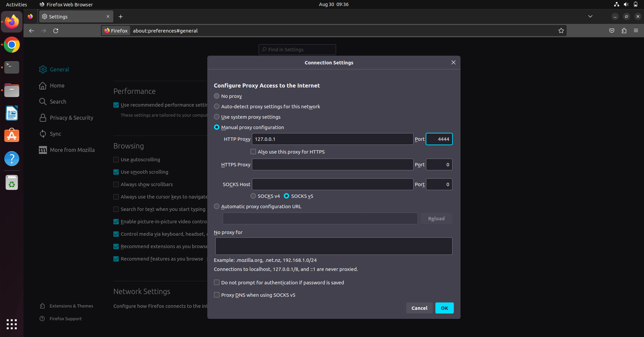Screen dimensions: 644x337
Task: Open the Activities overview
Action: 16,4
